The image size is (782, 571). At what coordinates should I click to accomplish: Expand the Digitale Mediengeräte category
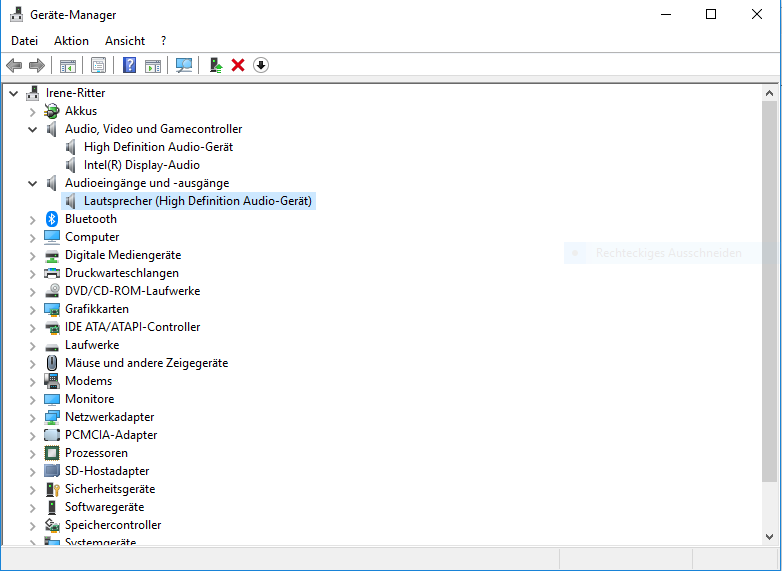coord(32,255)
